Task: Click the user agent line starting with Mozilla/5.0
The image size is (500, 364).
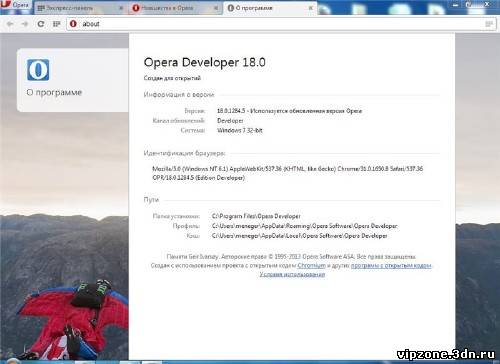Action: (287, 169)
